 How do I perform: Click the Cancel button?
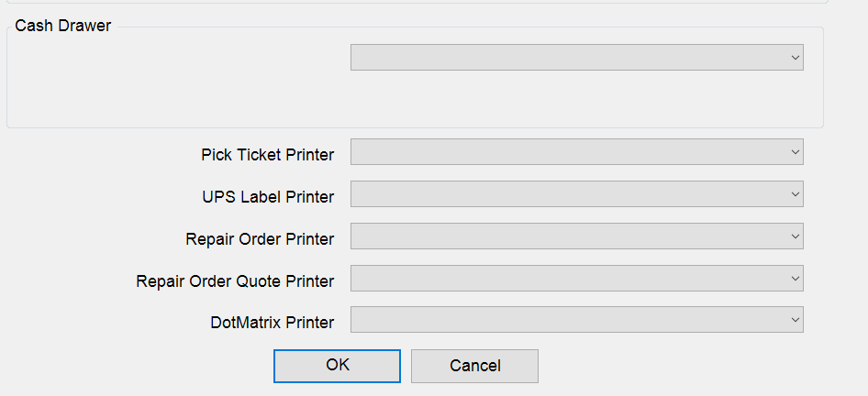click(474, 366)
